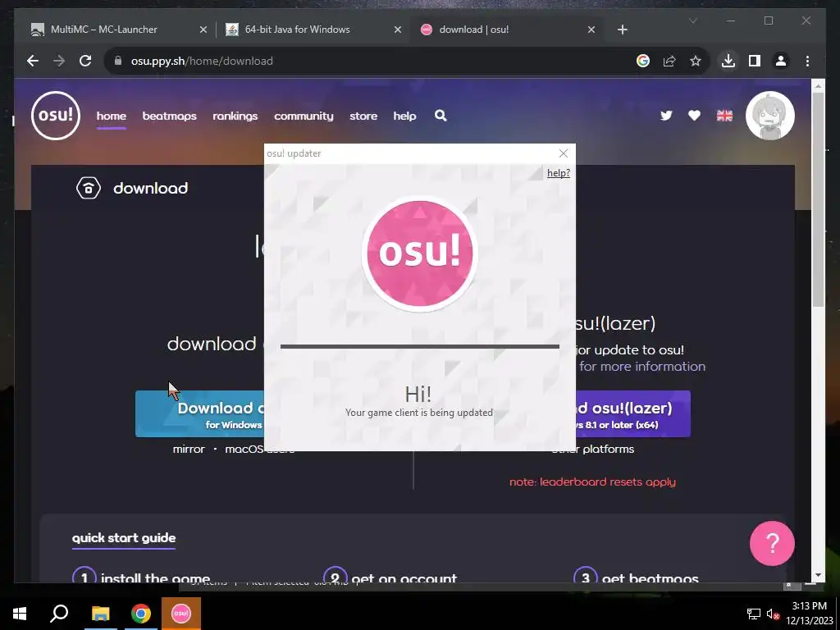The height and width of the screenshot is (630, 840).
Task: Click the other platforms link
Action: 593,449
